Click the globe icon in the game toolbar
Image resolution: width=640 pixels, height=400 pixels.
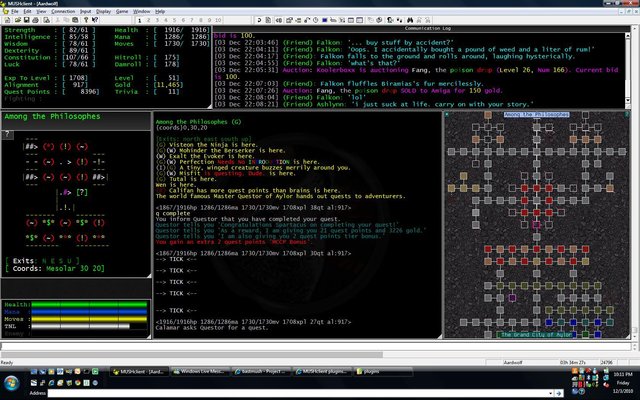(379, 20)
